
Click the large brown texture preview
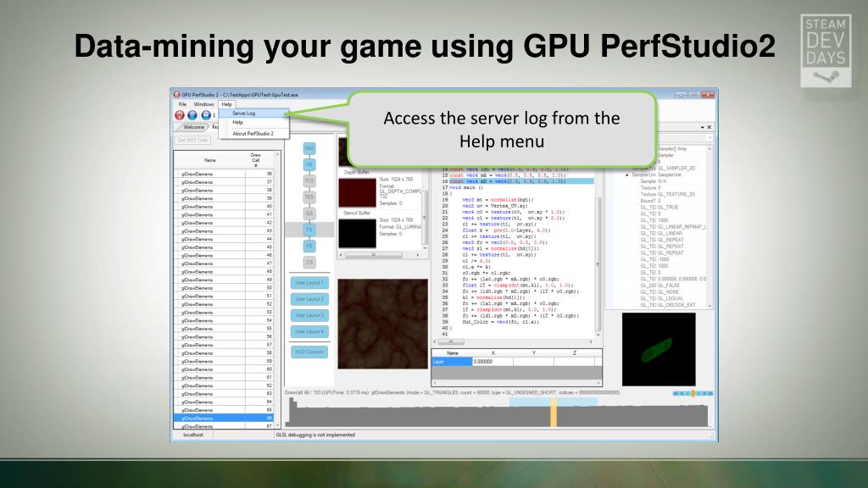(x=382, y=324)
